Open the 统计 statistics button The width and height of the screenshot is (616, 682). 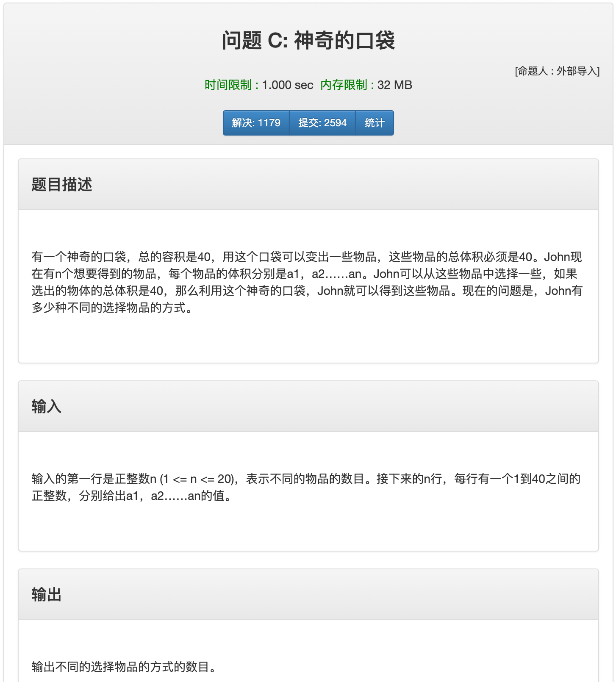click(x=375, y=123)
